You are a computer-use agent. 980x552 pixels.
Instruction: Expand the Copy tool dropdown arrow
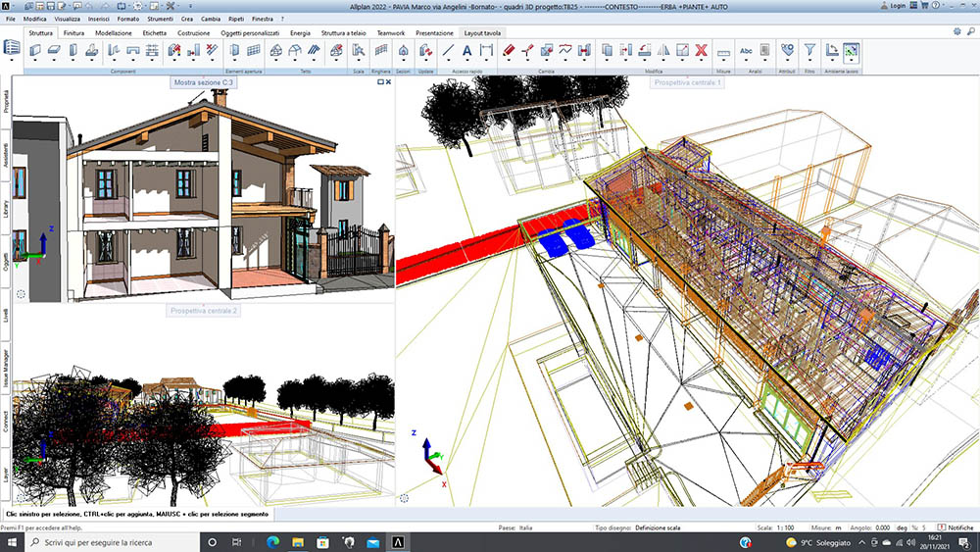pos(607,61)
